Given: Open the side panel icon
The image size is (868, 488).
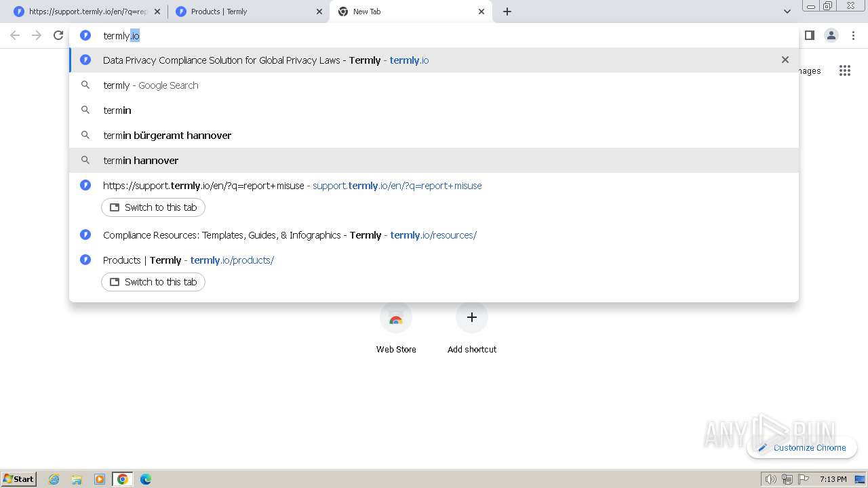Looking at the screenshot, I should pos(809,35).
